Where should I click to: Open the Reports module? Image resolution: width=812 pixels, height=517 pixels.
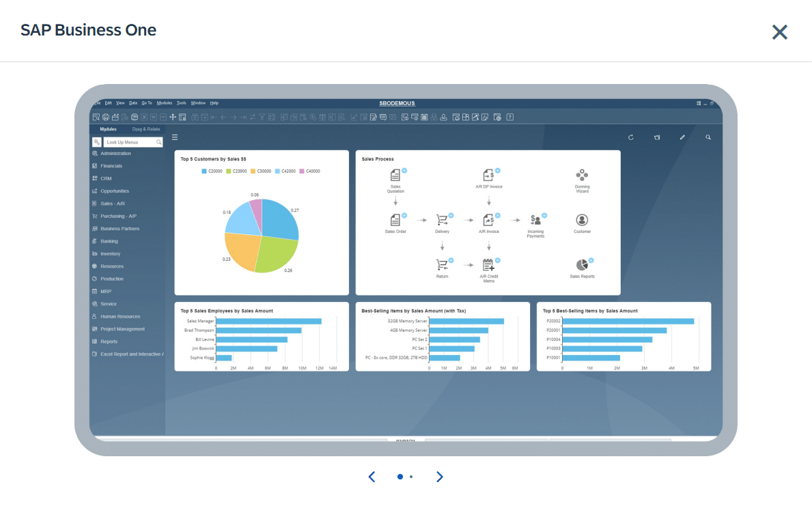click(x=104, y=341)
